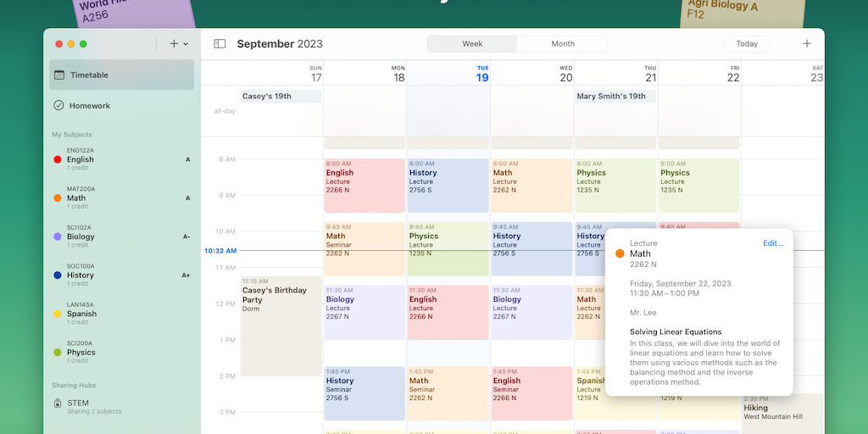The width and height of the screenshot is (868, 434).
Task: Select the History subject in the sidebar
Action: click(81, 275)
